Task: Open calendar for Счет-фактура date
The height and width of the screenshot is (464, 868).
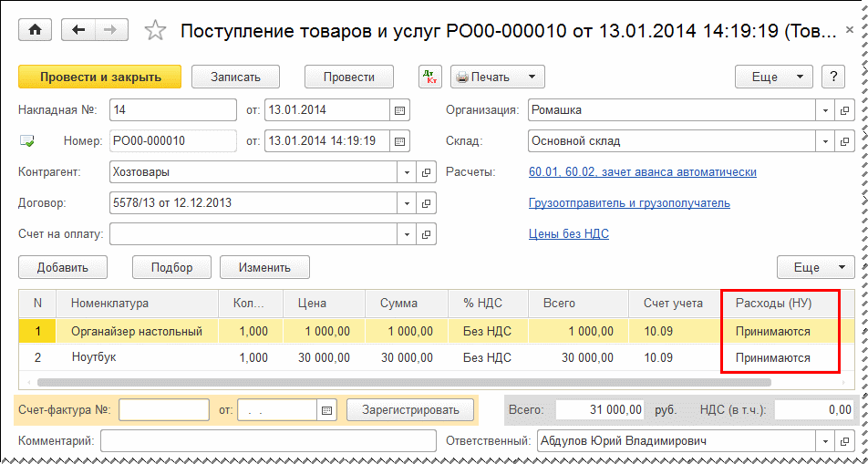Action: (x=327, y=410)
